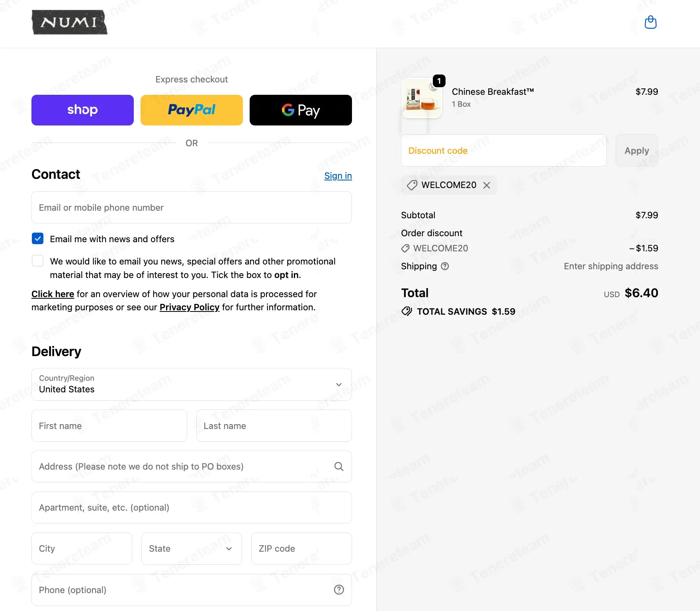Click the $6.40 total amount

[641, 293]
